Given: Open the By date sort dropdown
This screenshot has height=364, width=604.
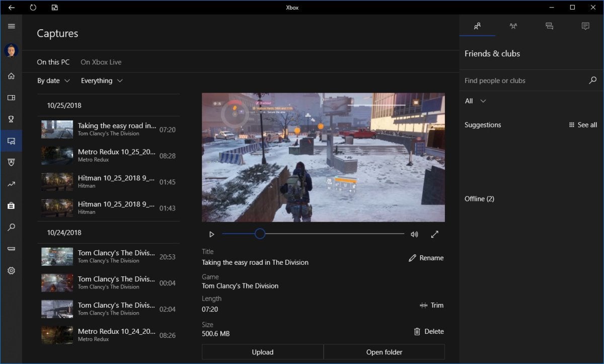Looking at the screenshot, I should (x=54, y=81).
